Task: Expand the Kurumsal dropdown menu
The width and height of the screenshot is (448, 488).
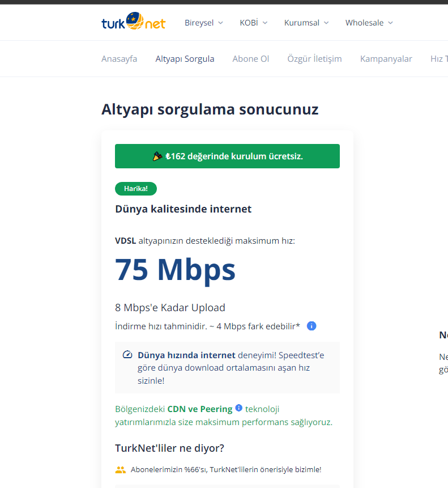Action: 306,23
